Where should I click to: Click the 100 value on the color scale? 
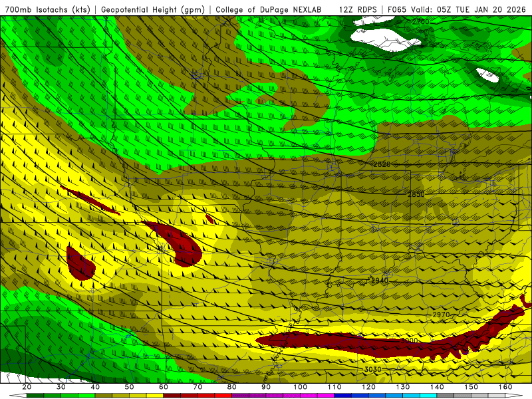pyautogui.click(x=301, y=387)
